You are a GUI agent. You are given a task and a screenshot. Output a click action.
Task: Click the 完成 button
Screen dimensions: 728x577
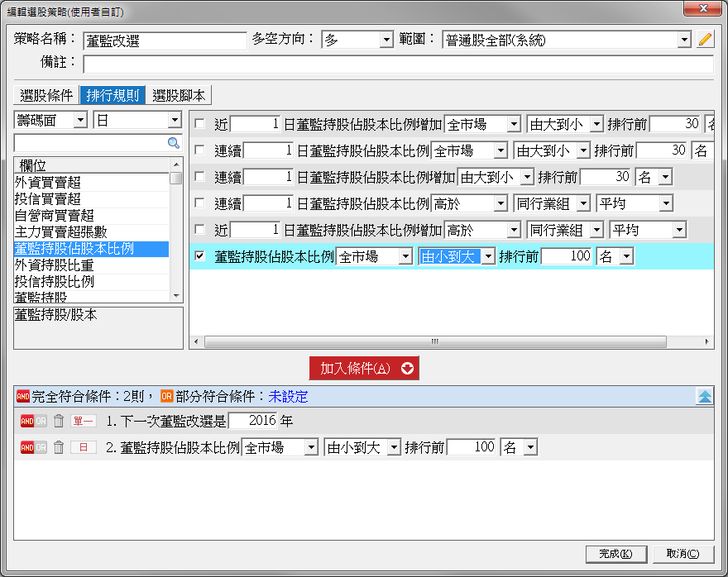615,554
